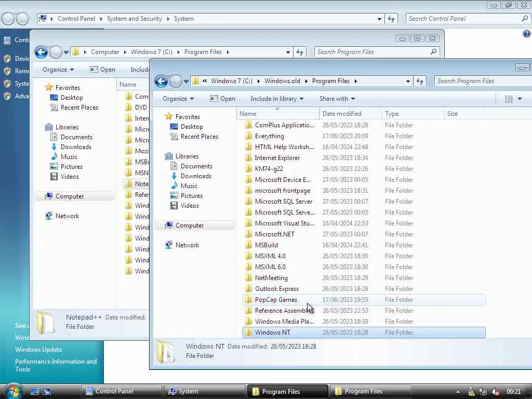This screenshot has width=532, height=399.
Task: Select NetMeeting folder
Action: [364, 278]
